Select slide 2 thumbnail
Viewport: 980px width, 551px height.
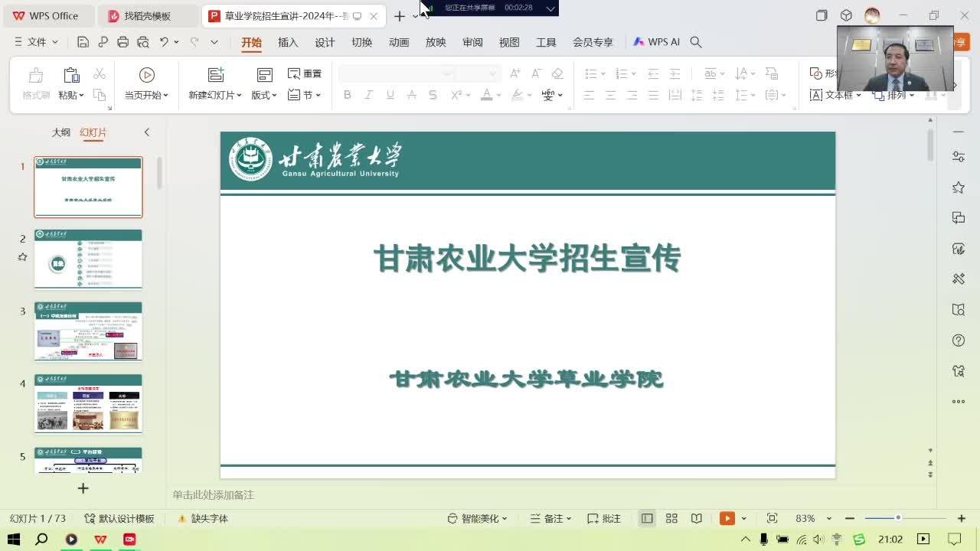coord(88,259)
